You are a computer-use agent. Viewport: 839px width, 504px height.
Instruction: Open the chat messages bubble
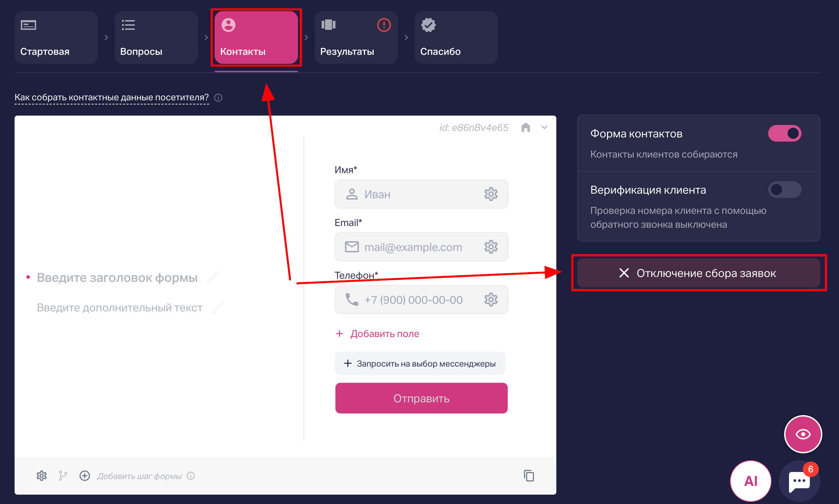(x=800, y=481)
